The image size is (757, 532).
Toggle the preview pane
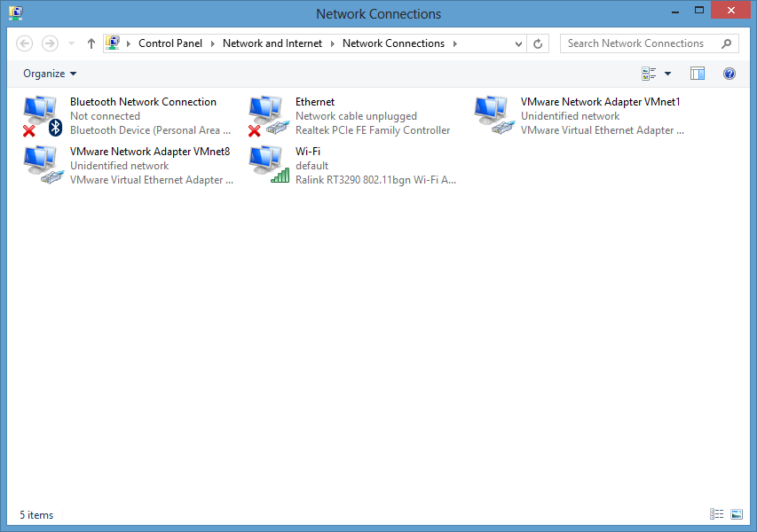[x=698, y=73]
